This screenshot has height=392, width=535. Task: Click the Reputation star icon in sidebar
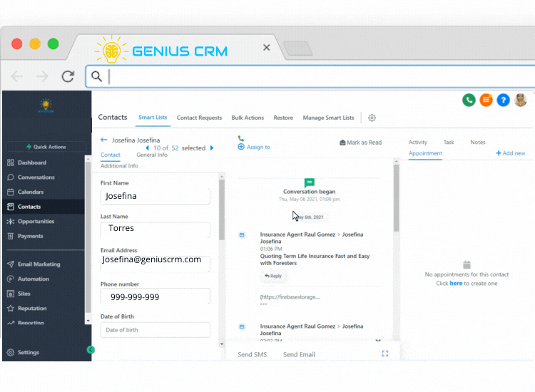11,308
